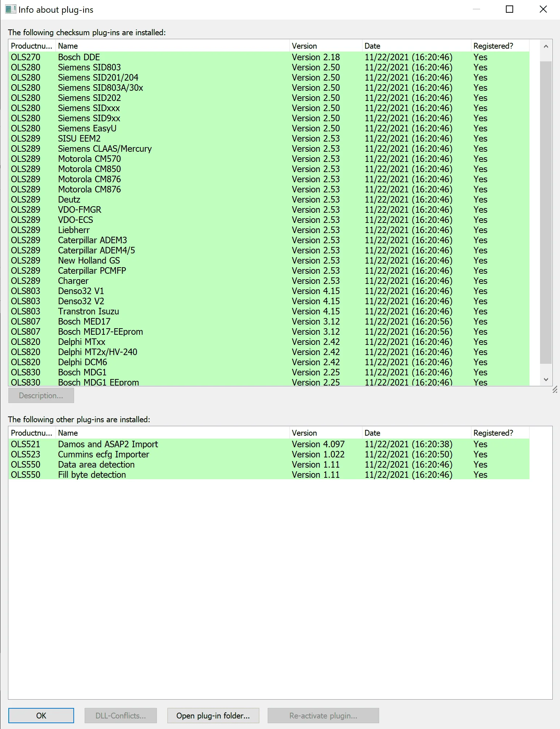
Task: Click Version column header in checksum list
Action: pos(326,46)
